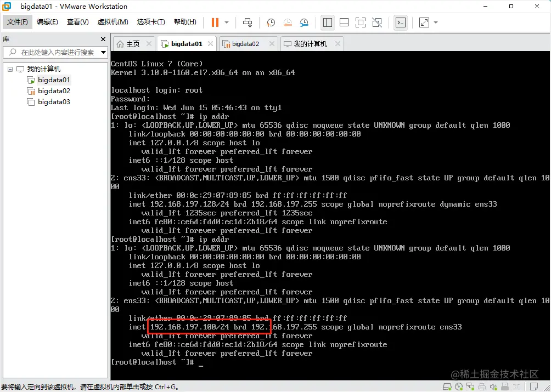Click the USB controller status icon

(505, 387)
